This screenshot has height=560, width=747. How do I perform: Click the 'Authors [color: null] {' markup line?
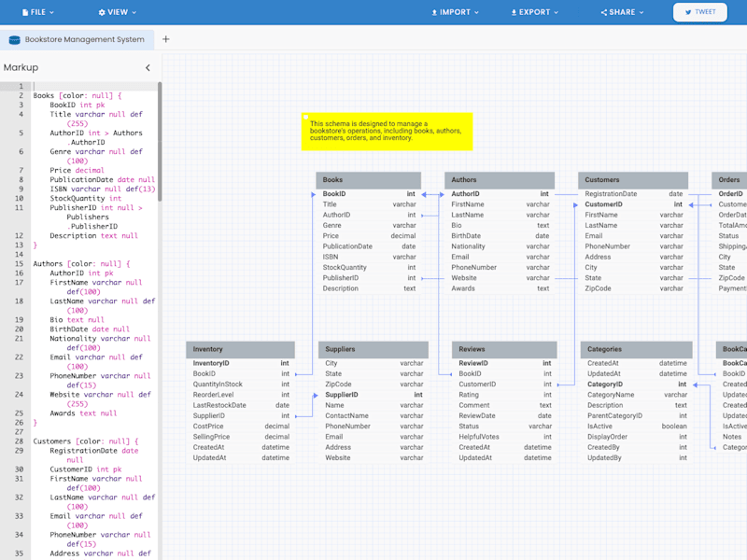pos(81,264)
